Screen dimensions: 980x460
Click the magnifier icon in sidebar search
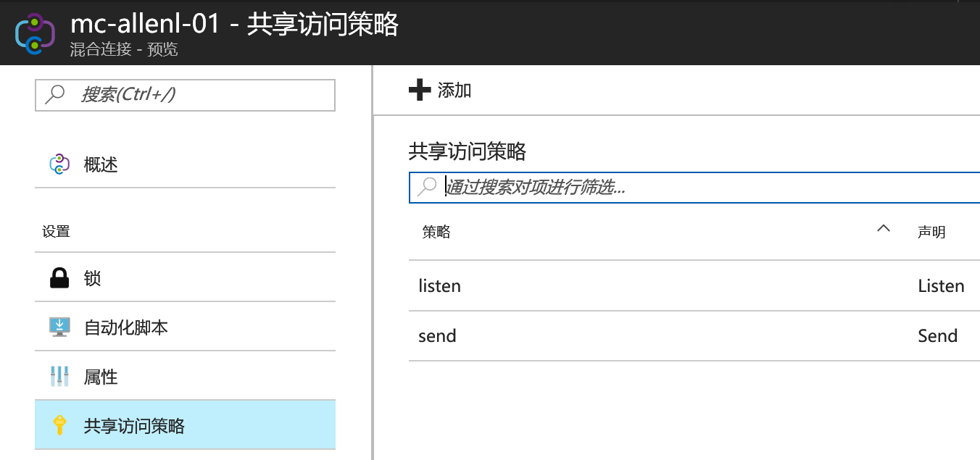[x=55, y=95]
